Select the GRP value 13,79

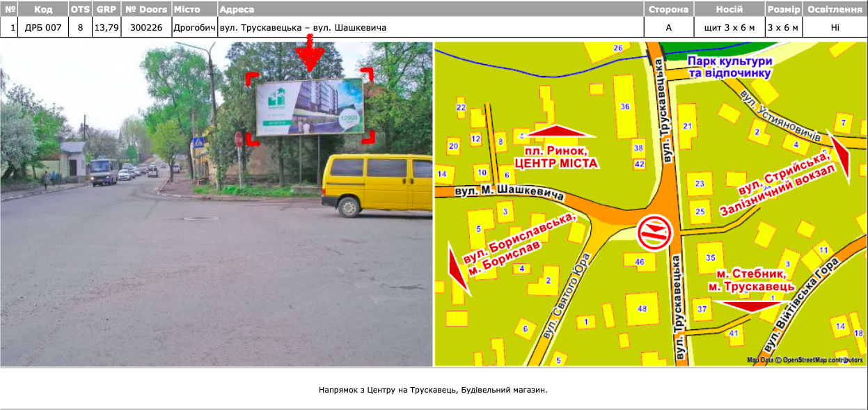[106, 27]
